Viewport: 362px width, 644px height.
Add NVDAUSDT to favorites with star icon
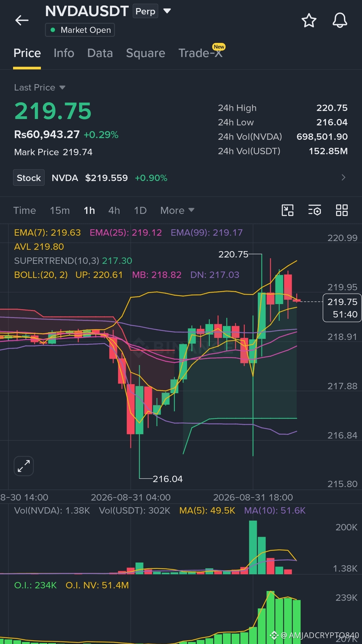click(x=309, y=20)
